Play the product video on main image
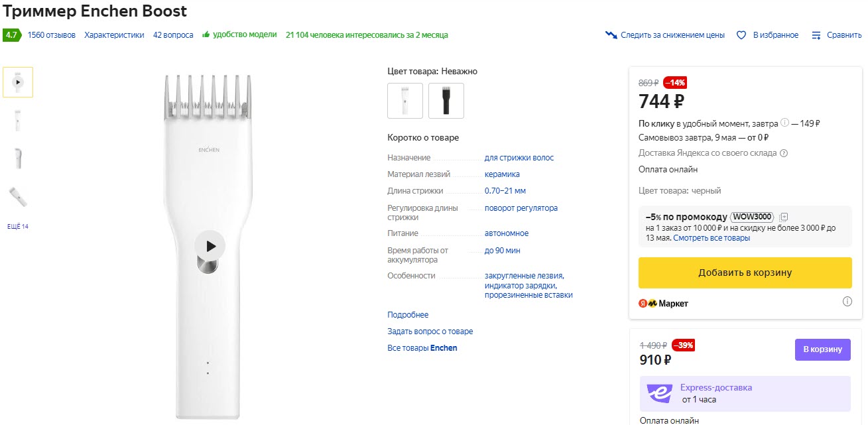 [x=210, y=246]
